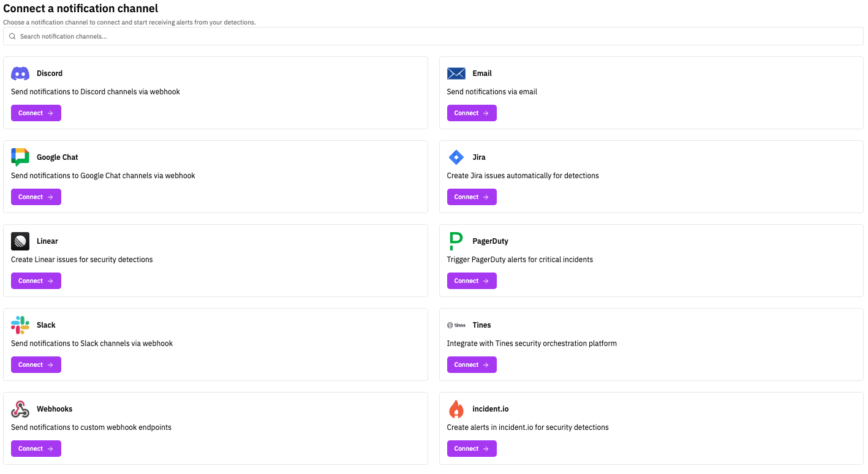
Task: Open the Tines integration card
Action: click(x=651, y=344)
